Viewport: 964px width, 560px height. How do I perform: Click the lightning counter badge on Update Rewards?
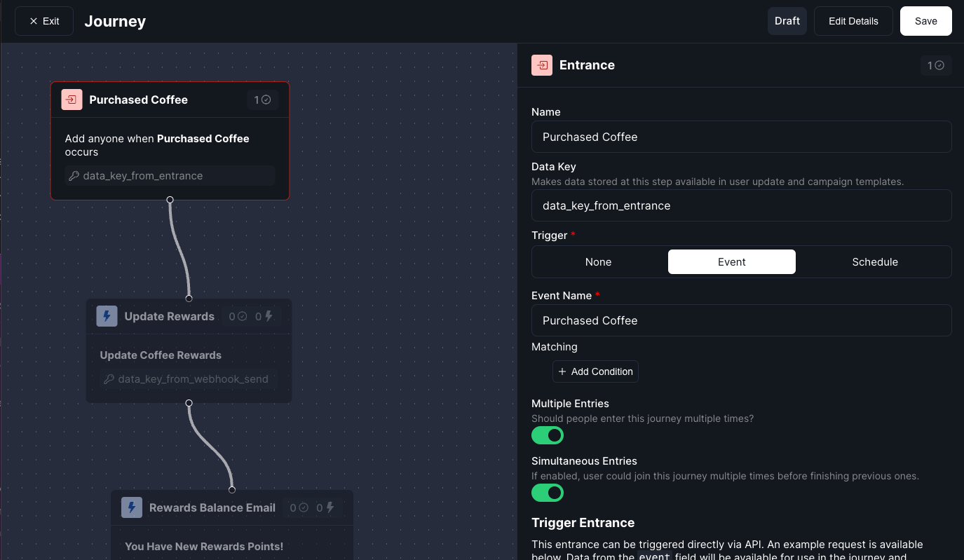(x=262, y=316)
